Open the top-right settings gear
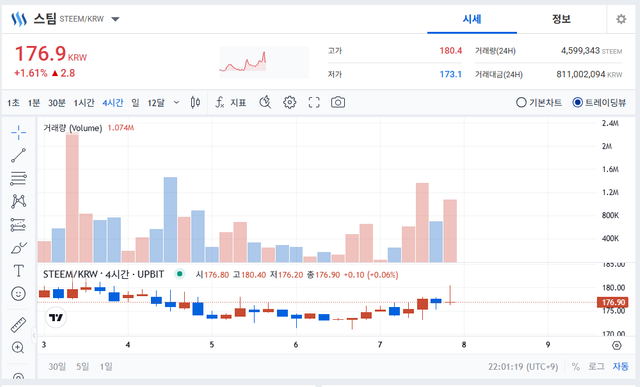The width and height of the screenshot is (640, 387). tap(621, 19)
